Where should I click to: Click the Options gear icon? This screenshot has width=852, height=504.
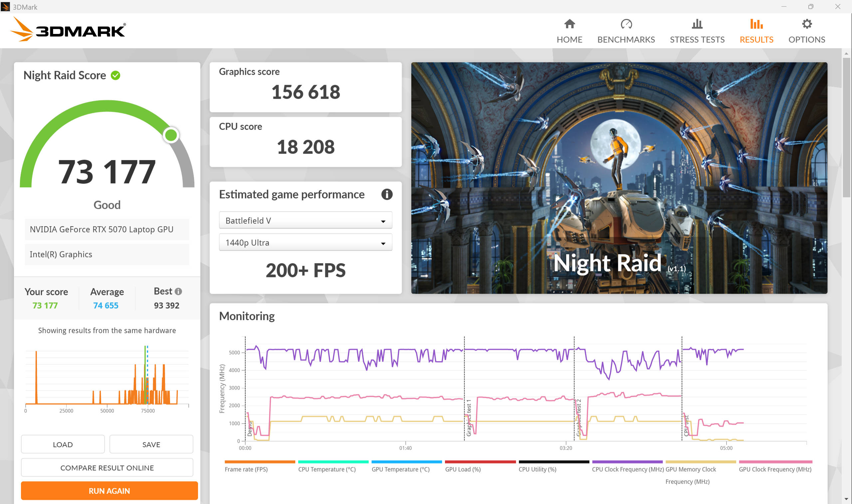(806, 24)
